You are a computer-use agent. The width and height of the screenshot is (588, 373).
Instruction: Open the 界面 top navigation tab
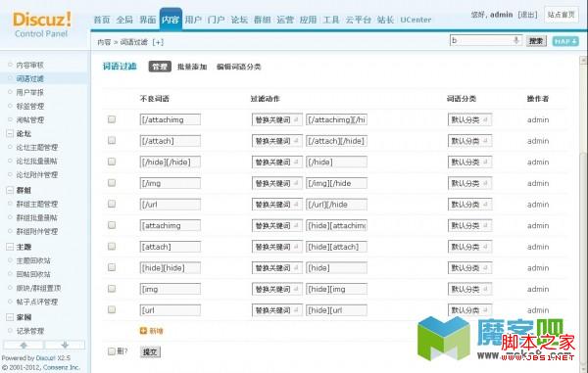(x=148, y=20)
